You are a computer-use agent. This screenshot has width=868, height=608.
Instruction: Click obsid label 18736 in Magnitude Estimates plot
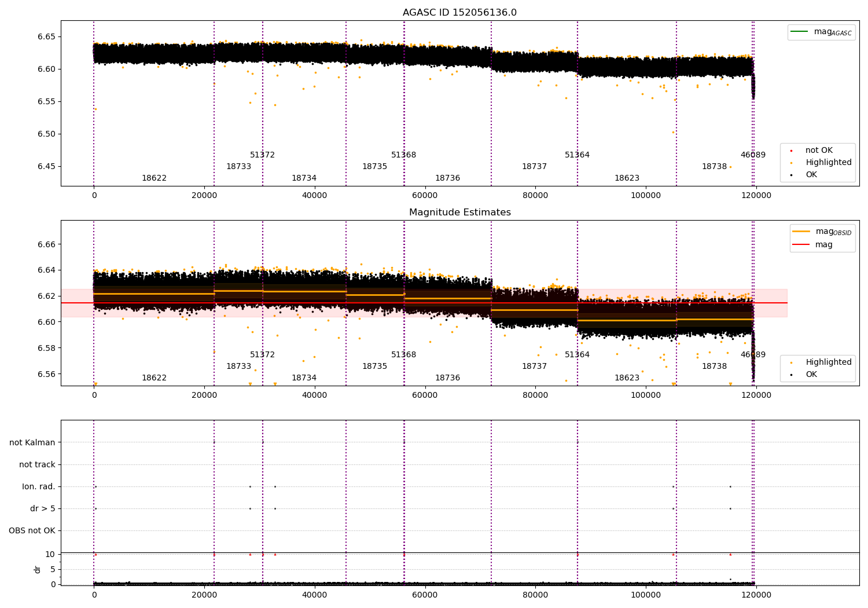447,378
